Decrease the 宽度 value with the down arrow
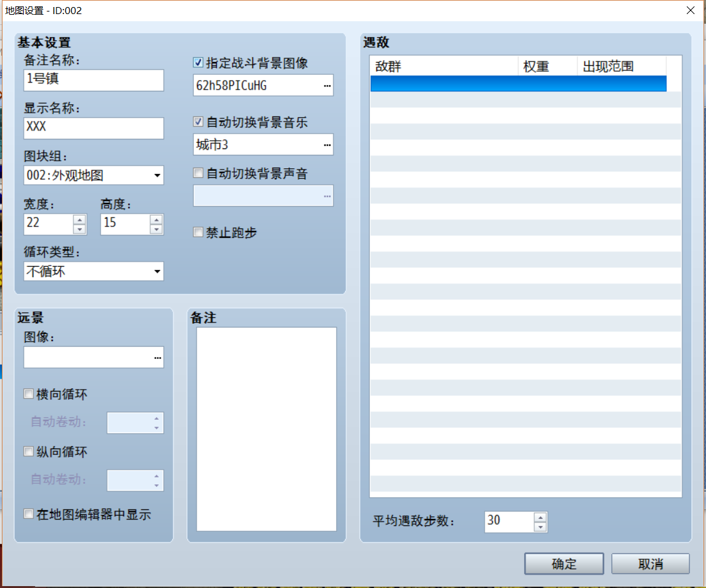This screenshot has width=706, height=588. [80, 229]
